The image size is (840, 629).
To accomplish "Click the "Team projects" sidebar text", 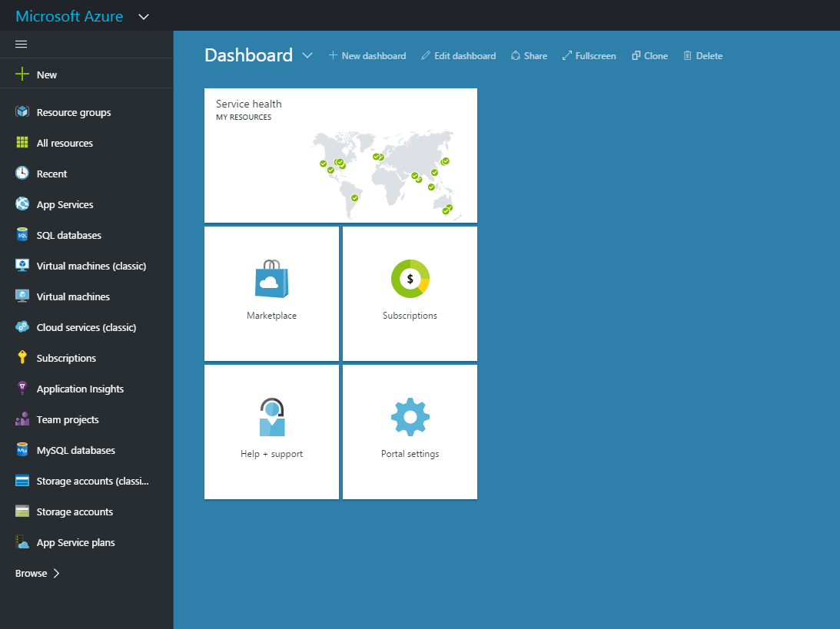I will tap(68, 419).
